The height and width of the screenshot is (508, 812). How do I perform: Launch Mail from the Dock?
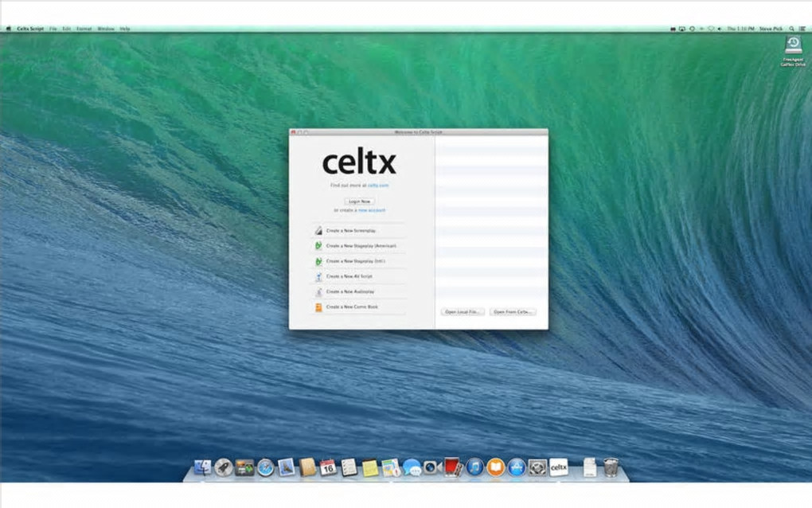tap(286, 467)
